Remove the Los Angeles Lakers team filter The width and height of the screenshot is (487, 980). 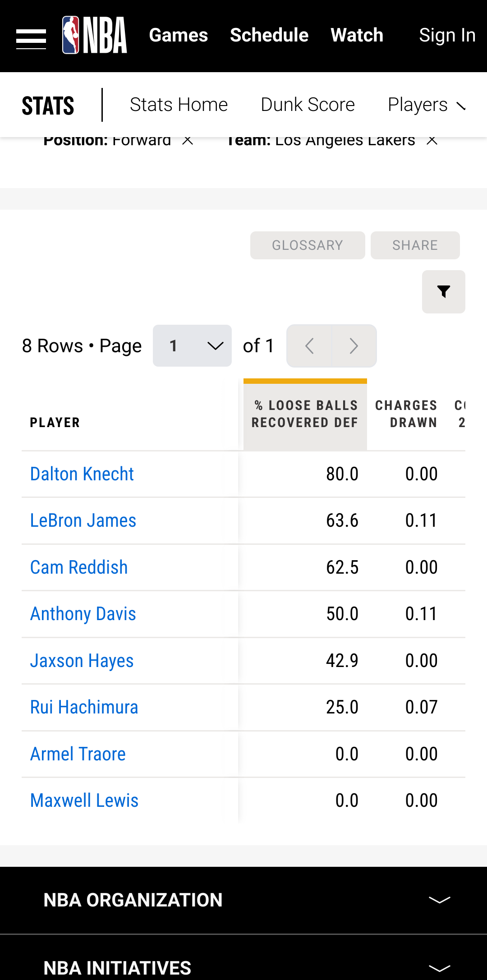432,141
